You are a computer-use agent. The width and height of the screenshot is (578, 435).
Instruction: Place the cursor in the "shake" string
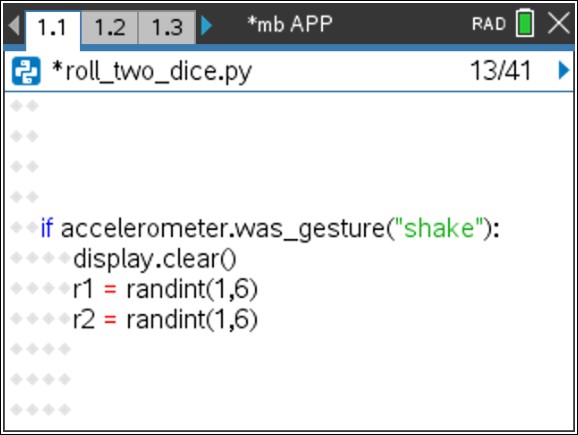[x=439, y=228]
